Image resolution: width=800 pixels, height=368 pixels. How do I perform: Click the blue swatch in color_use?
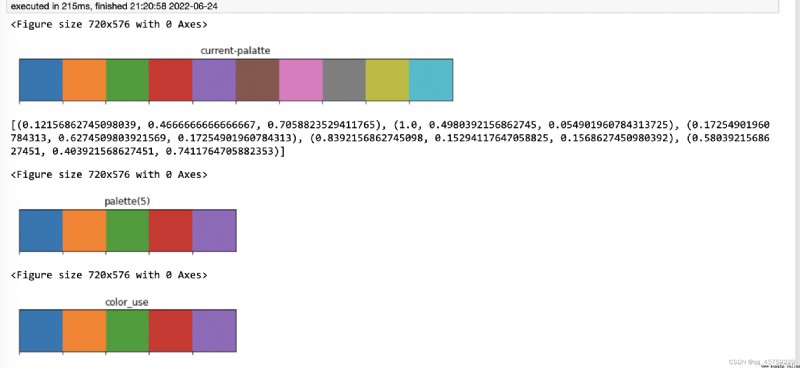pos(41,331)
